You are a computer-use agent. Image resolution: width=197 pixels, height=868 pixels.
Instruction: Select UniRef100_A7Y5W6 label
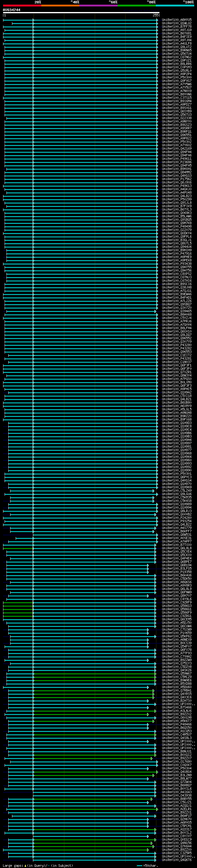point(177,84)
